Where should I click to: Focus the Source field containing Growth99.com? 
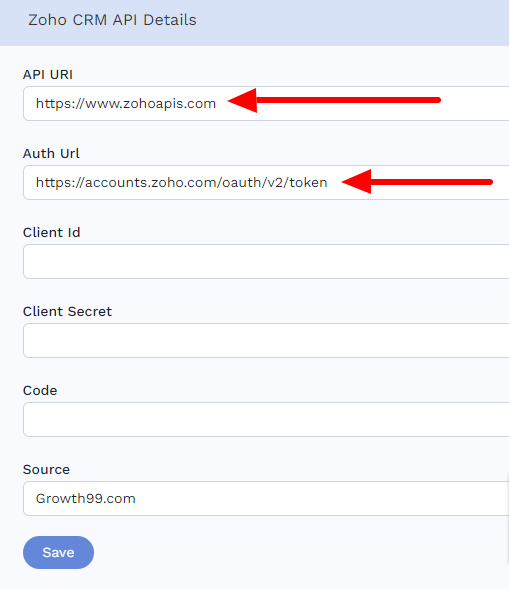tap(266, 498)
